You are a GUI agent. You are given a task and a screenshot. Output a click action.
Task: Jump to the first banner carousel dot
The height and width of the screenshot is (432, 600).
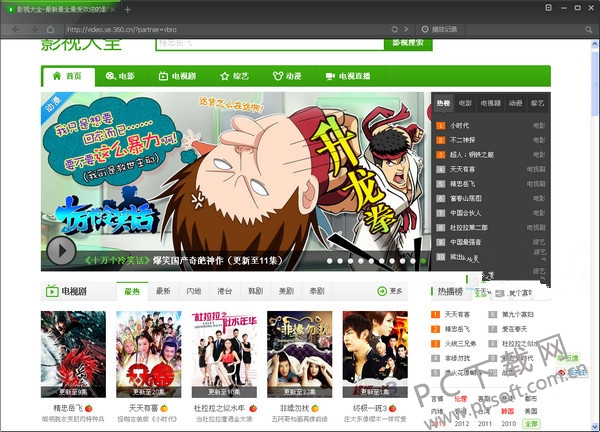330,261
